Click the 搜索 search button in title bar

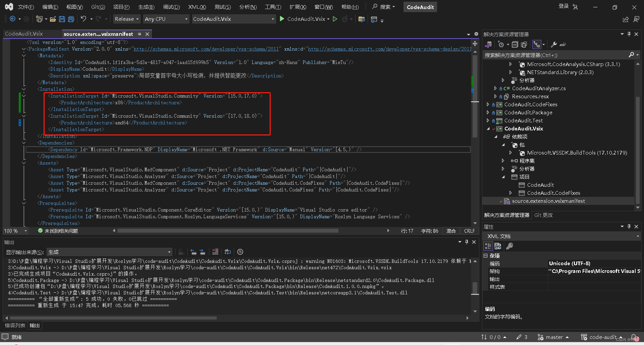pos(384,7)
